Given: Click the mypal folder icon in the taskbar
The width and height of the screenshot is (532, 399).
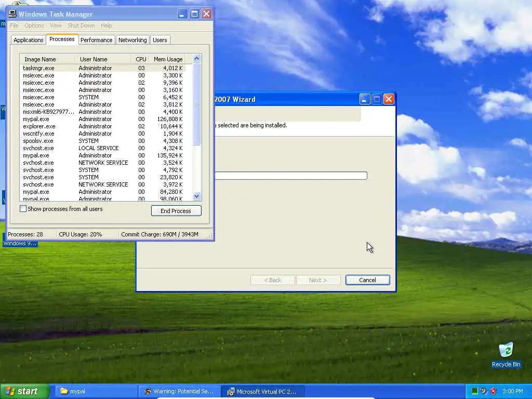Looking at the screenshot, I should point(64,391).
